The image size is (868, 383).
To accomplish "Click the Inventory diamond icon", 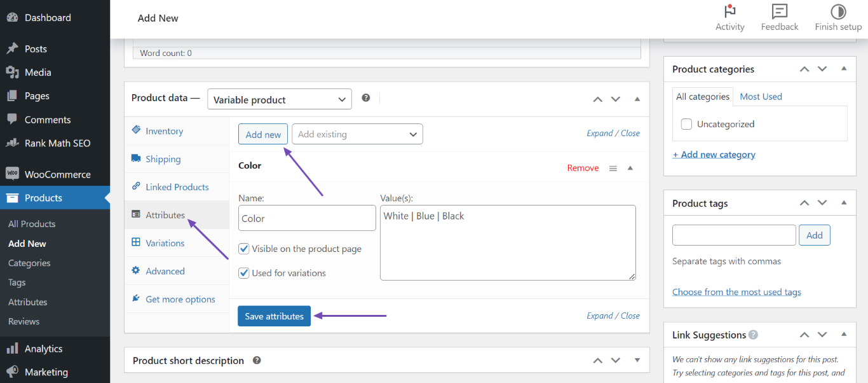I will pos(135,130).
